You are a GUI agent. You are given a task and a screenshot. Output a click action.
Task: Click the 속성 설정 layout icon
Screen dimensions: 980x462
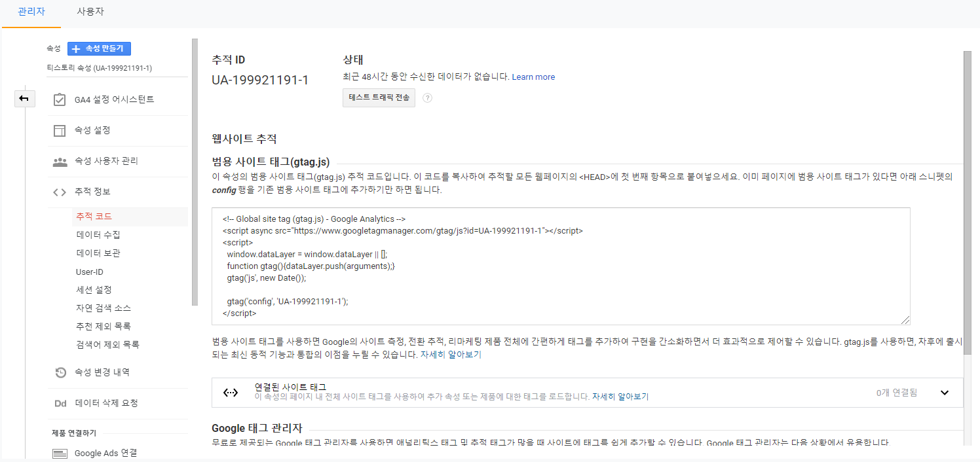tap(60, 130)
